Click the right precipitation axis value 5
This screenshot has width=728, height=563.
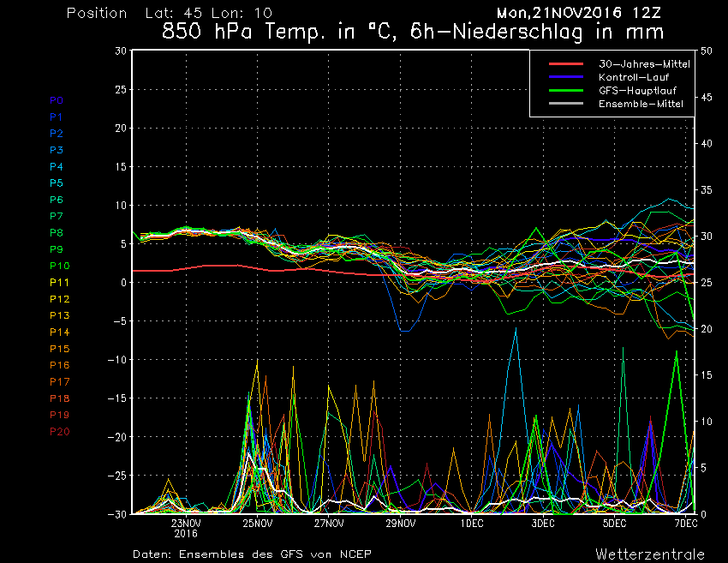click(703, 468)
